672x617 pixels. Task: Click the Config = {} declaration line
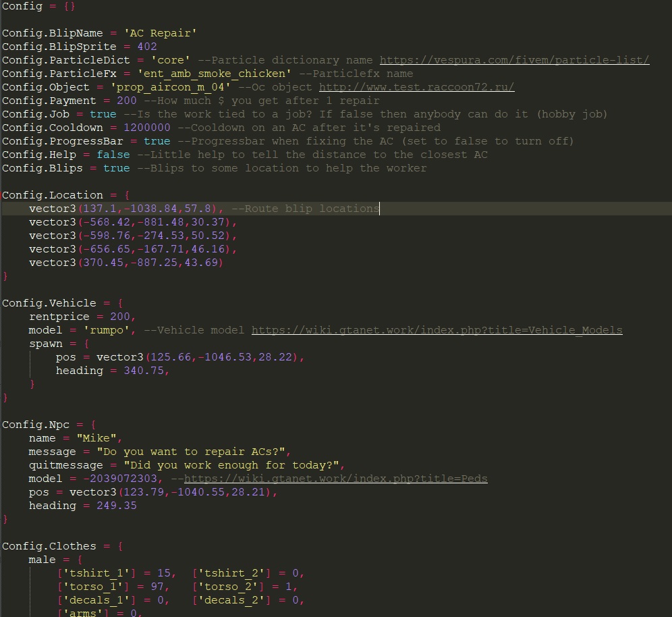38,7
